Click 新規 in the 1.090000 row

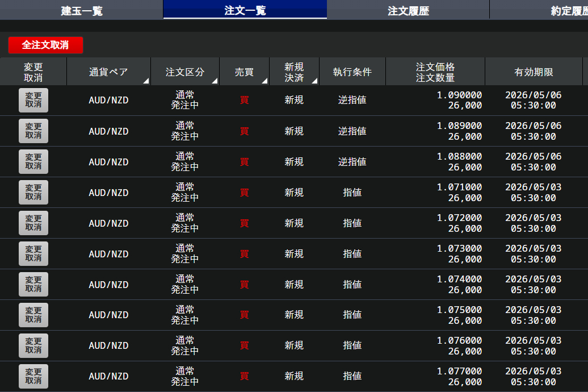click(x=293, y=100)
